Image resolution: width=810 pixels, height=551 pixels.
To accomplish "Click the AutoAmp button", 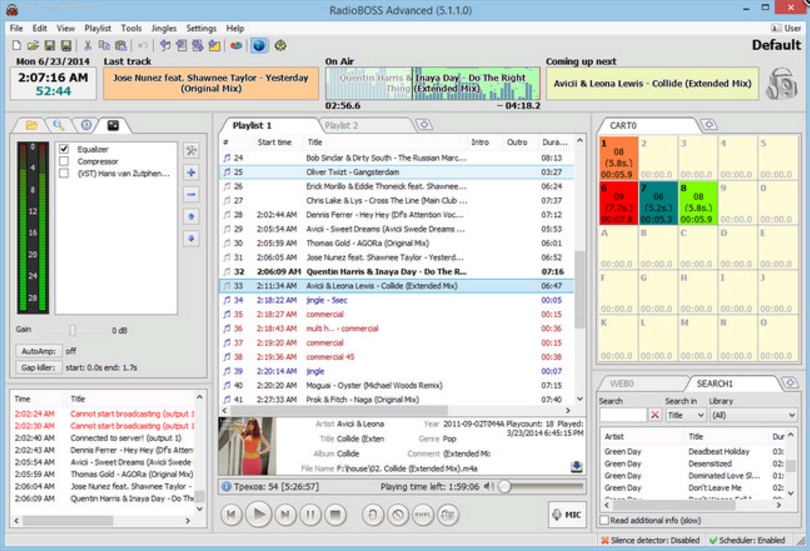I will (38, 351).
